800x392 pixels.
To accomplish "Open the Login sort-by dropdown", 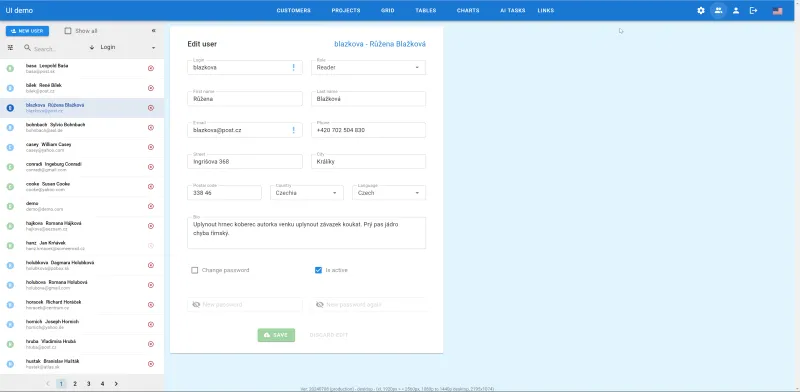I will tap(129, 47).
